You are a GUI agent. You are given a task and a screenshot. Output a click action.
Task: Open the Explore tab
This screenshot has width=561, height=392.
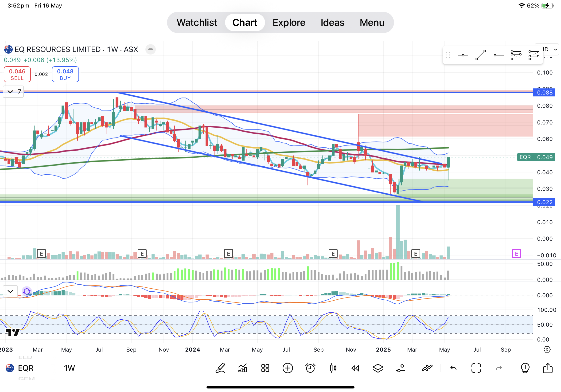tap(289, 23)
